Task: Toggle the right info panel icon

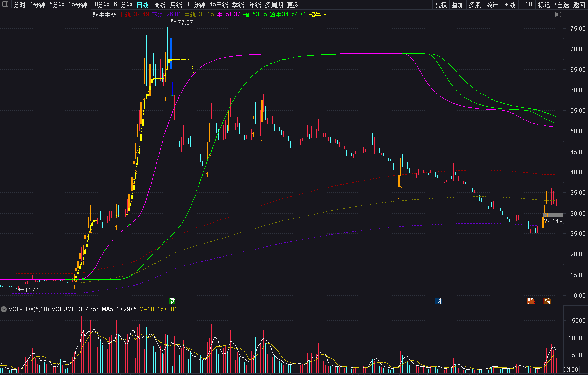Action: 558,15
